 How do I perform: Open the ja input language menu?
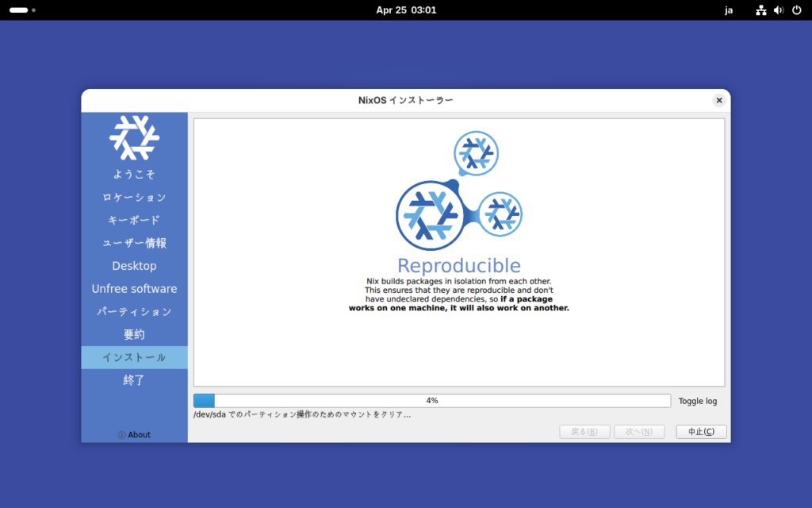729,10
